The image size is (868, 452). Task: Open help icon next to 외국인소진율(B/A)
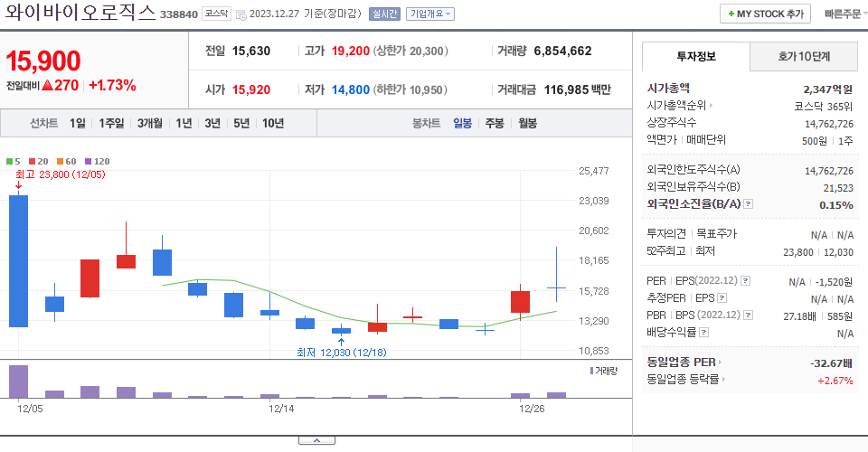tap(748, 204)
